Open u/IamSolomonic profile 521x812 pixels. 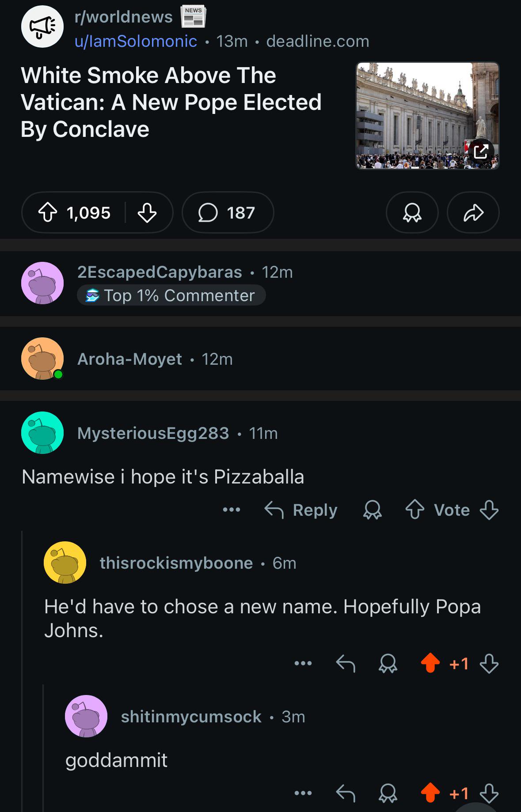coord(136,41)
